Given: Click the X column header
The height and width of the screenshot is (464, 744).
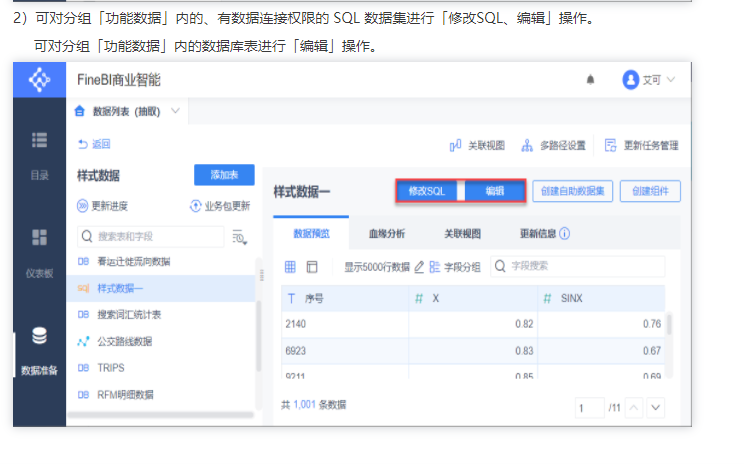Looking at the screenshot, I should (473, 298).
